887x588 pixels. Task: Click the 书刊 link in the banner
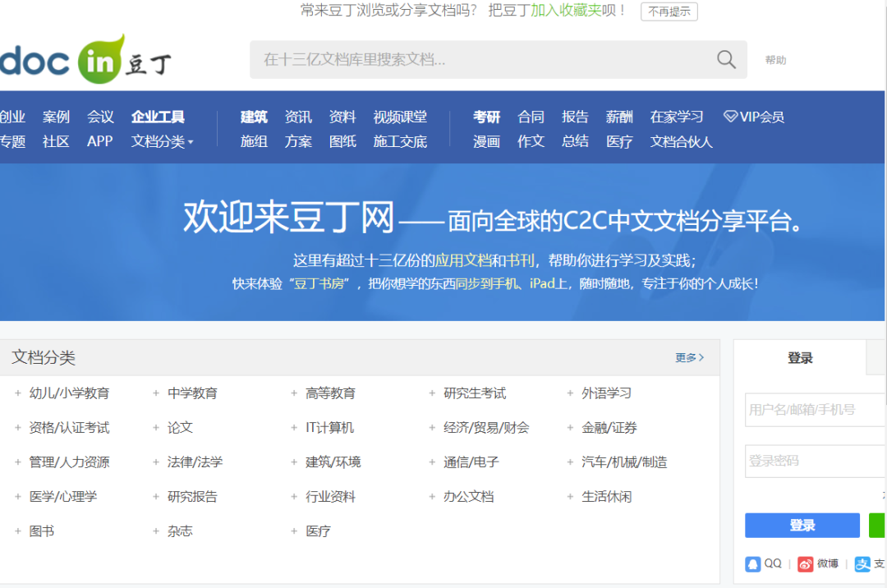(x=519, y=260)
